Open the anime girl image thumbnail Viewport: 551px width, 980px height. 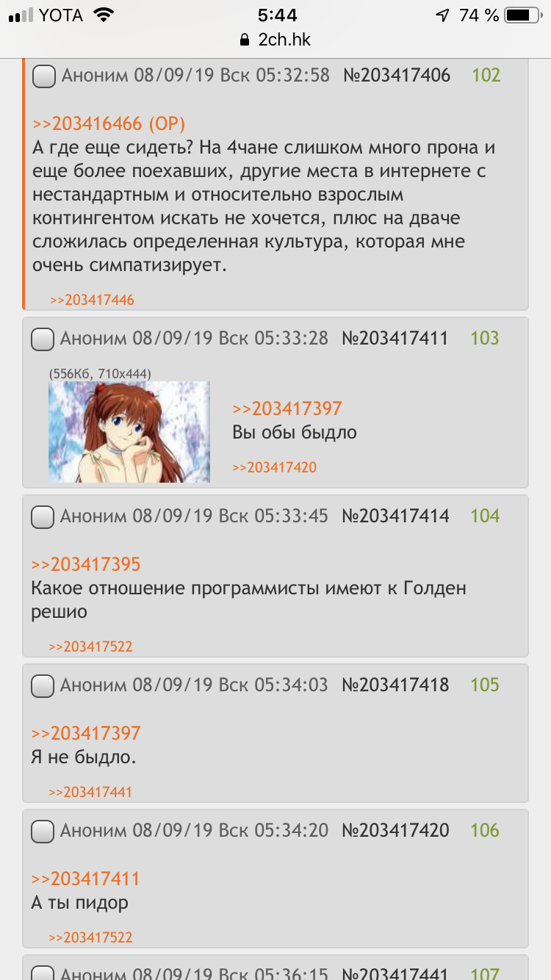click(129, 432)
